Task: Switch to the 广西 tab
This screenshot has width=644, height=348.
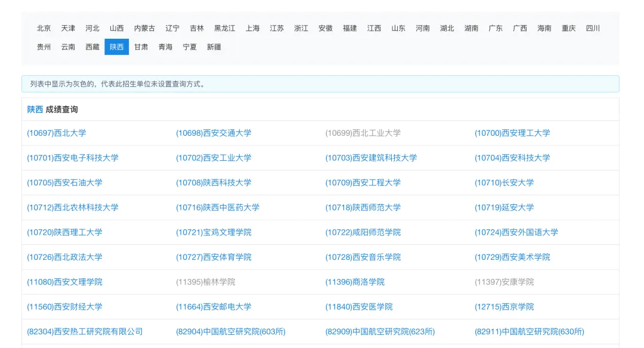Action: click(x=519, y=29)
